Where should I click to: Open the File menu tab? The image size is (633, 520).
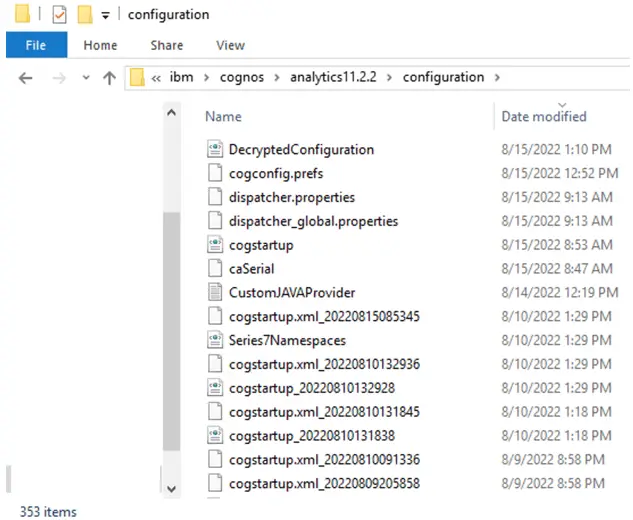(x=36, y=45)
